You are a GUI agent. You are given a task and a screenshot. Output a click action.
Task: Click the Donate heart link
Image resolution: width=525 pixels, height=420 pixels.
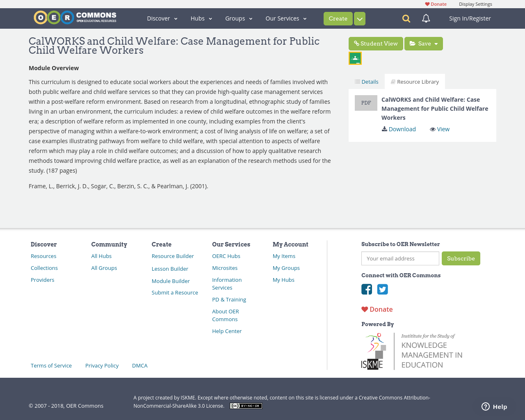tap(436, 4)
